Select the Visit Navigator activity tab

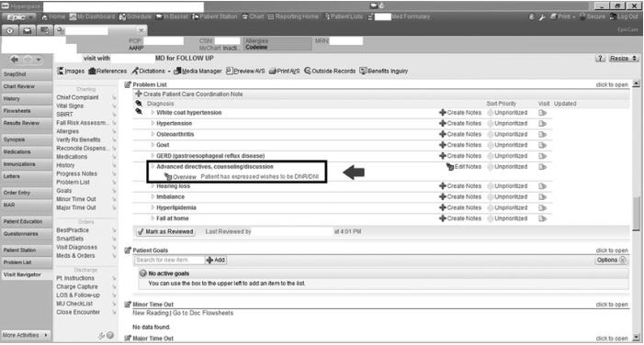coord(27,274)
